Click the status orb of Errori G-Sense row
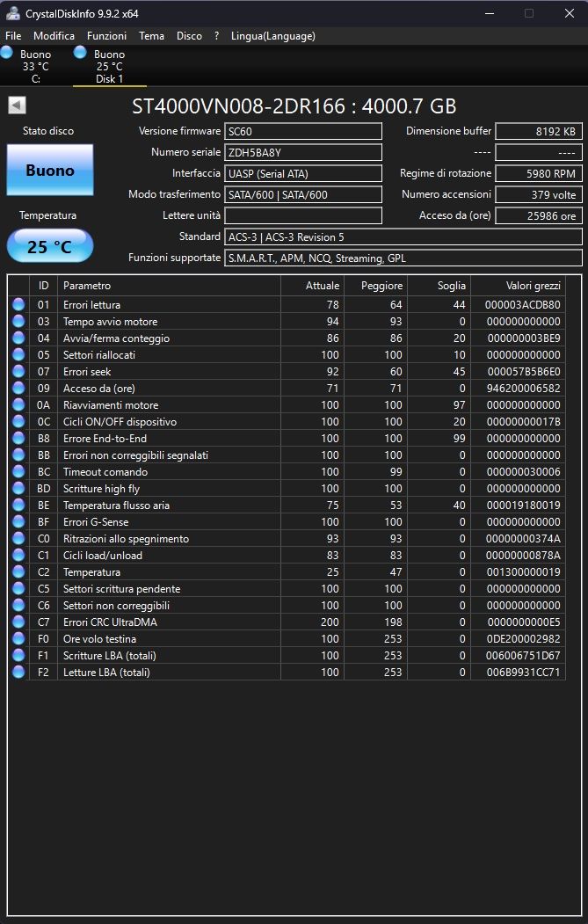 18,521
